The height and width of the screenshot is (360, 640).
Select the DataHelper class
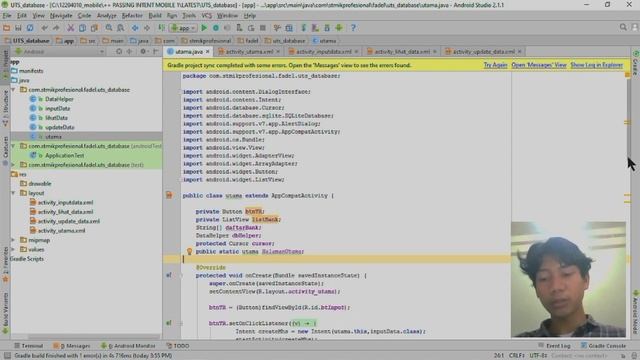coord(59,99)
